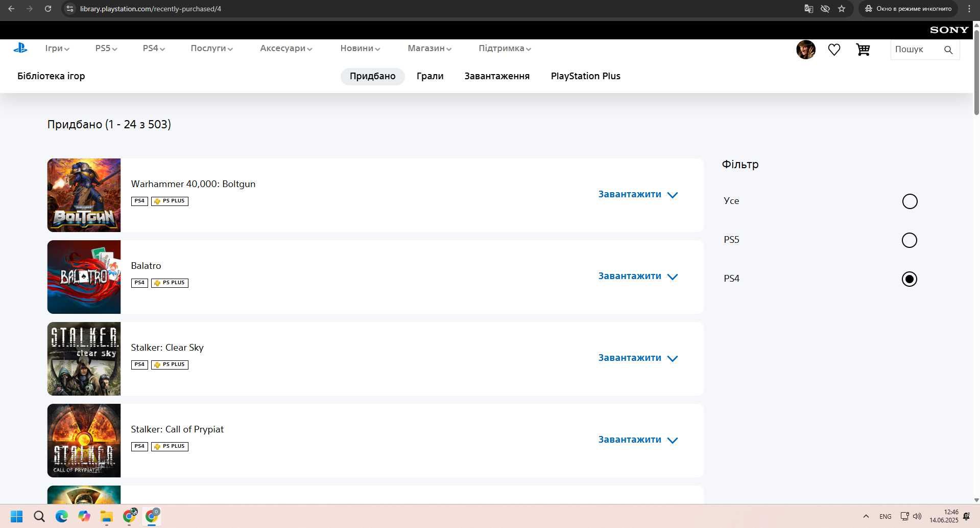Select the PS5 filter radio button
This screenshot has height=528, width=980.
point(910,240)
